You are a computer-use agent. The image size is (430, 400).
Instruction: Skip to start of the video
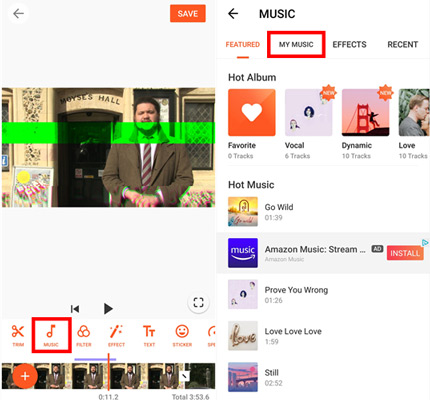click(75, 309)
